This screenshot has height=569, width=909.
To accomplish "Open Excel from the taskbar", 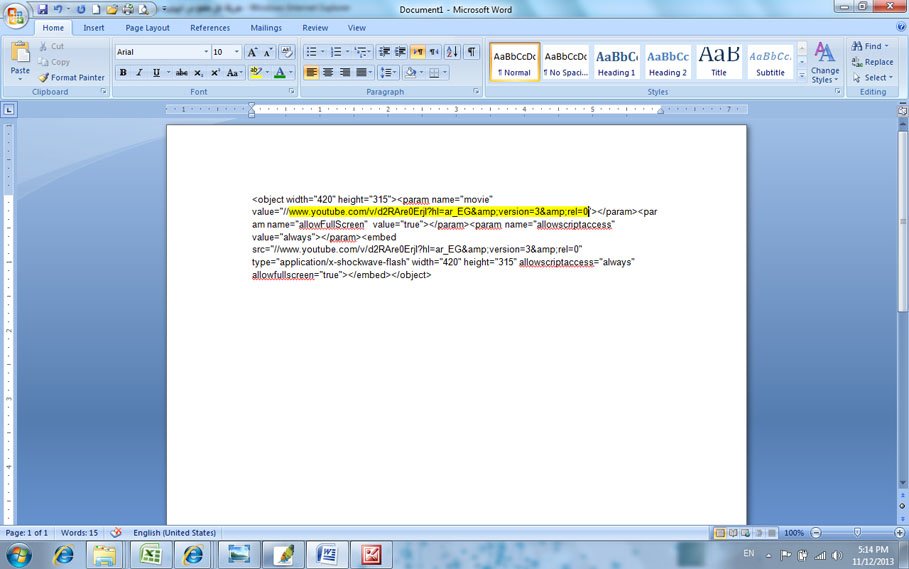I will 151,555.
